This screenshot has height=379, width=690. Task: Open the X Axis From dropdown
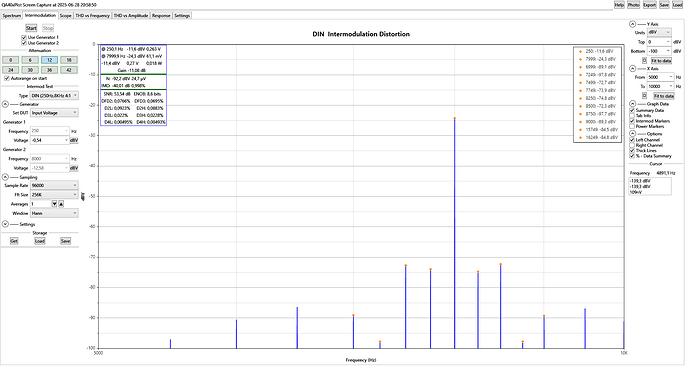click(x=660, y=77)
